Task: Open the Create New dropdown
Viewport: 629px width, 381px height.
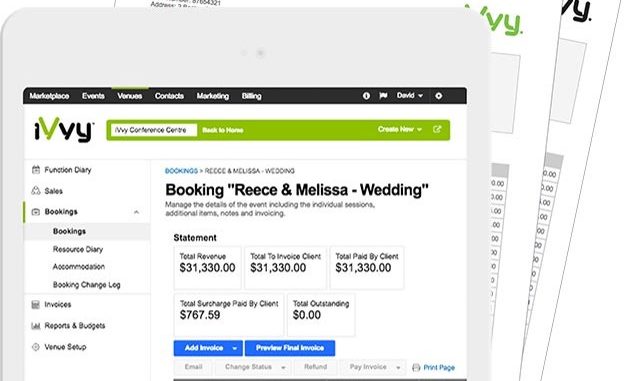Action: (x=400, y=129)
